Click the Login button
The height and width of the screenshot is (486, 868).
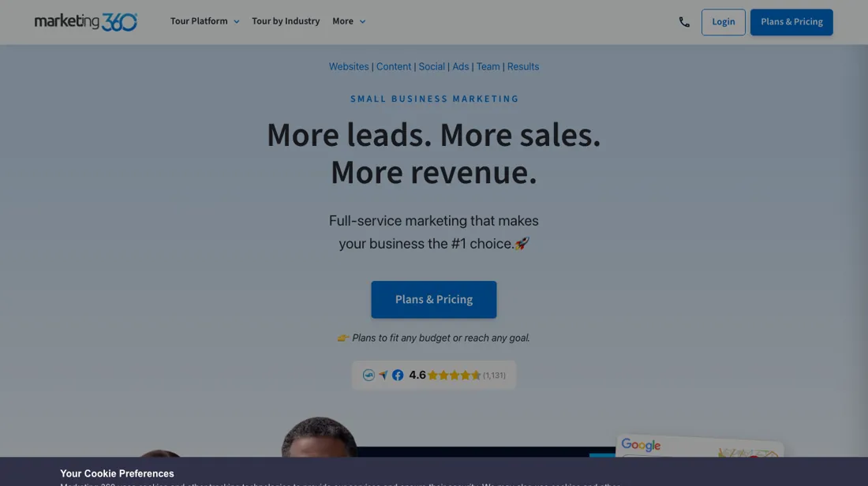(x=723, y=22)
